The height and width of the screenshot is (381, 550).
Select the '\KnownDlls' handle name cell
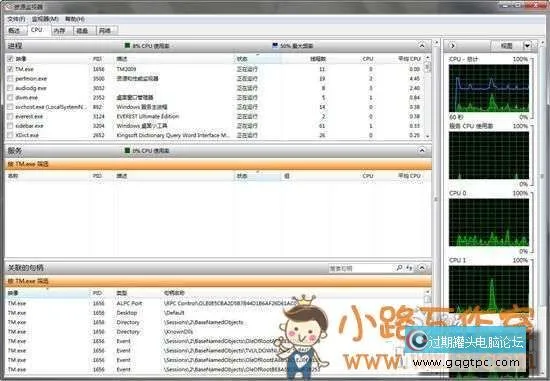(x=179, y=332)
